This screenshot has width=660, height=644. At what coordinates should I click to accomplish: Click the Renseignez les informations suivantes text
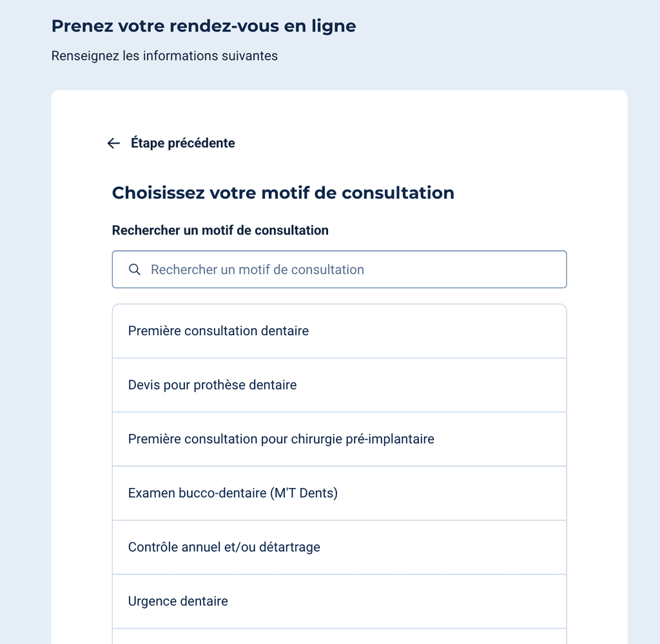point(164,56)
